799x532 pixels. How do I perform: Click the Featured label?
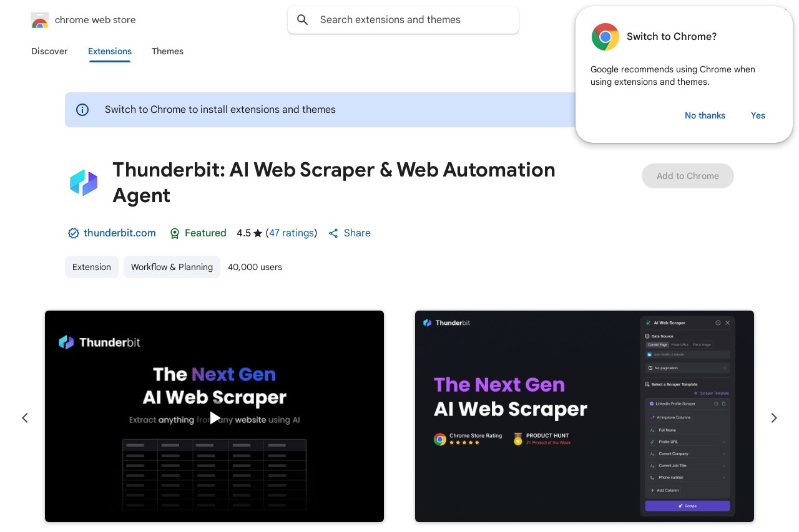[205, 233]
